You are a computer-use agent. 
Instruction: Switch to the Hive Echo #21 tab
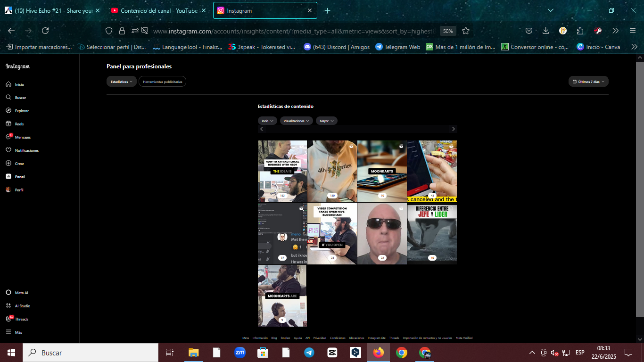click(x=52, y=10)
